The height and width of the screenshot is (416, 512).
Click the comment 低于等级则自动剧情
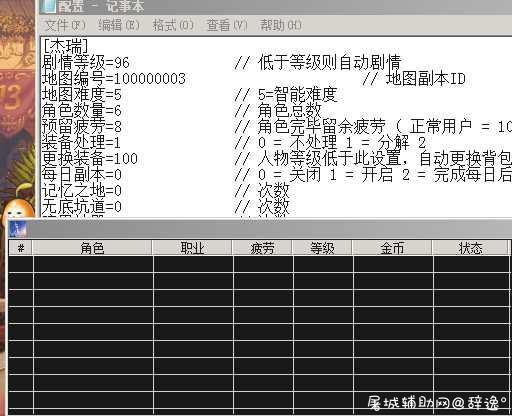[x=329, y=62]
